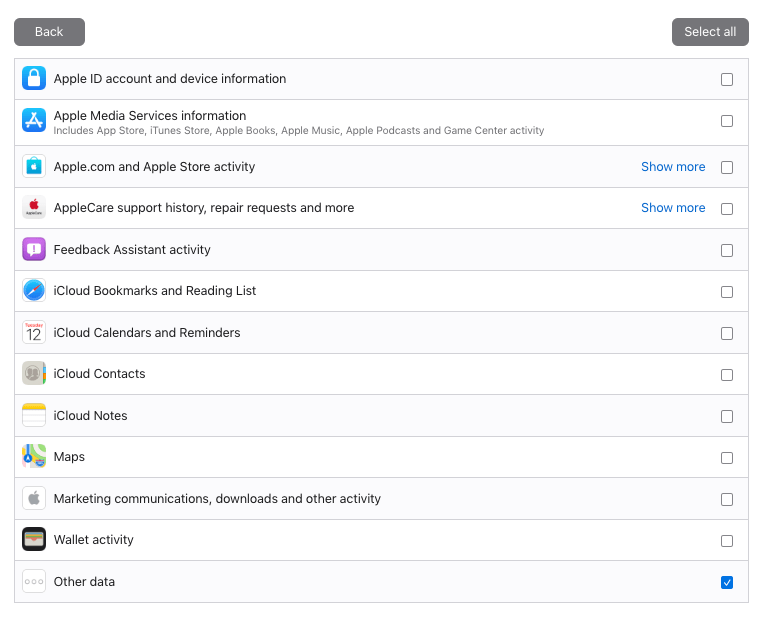Select the Marketing communications checkbox

[727, 499]
